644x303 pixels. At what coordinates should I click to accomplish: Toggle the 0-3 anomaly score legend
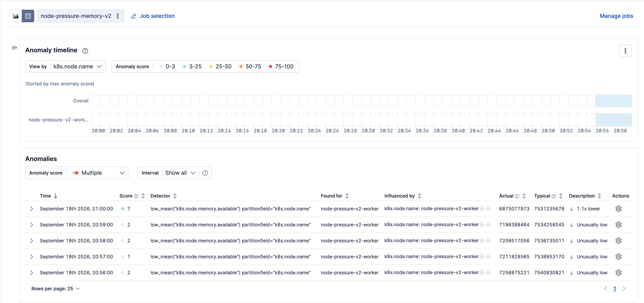click(167, 66)
